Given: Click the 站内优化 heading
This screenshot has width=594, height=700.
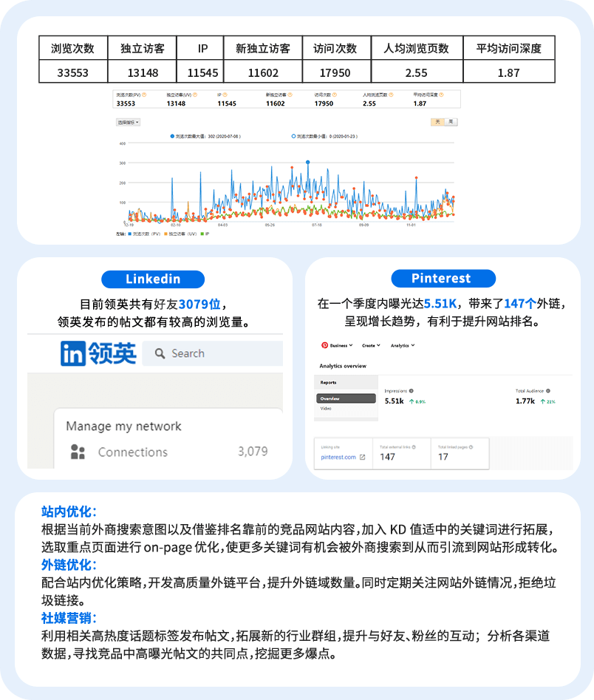Looking at the screenshot, I should (x=69, y=512).
